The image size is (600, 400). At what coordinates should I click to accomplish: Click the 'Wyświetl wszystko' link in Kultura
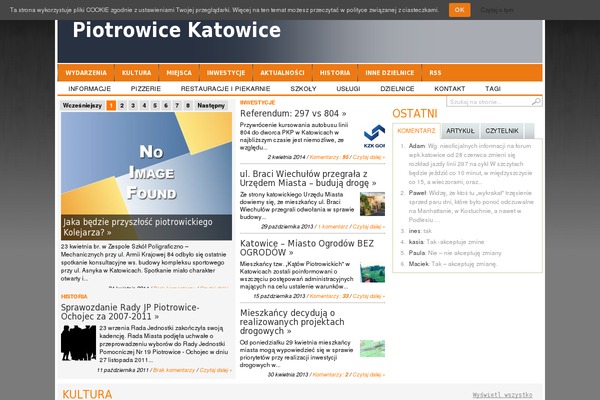[x=502, y=395]
